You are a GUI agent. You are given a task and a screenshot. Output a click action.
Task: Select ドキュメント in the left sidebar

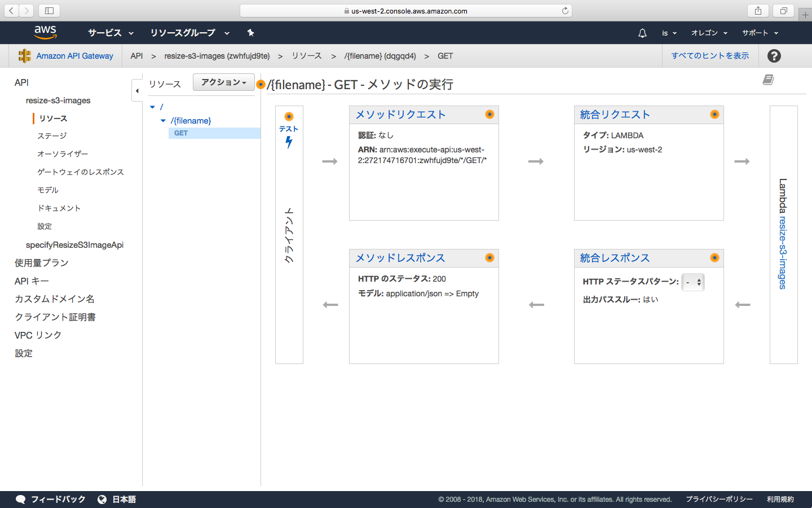click(59, 208)
